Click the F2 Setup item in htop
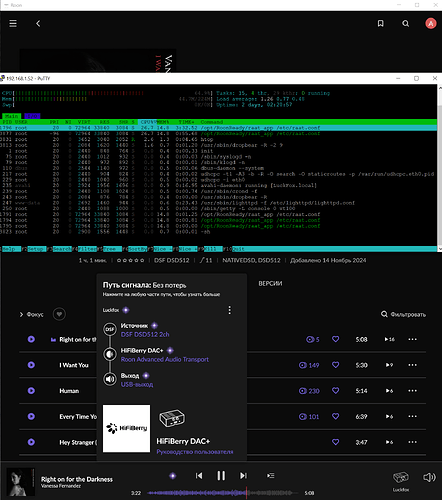The width and height of the screenshot is (442, 500). click(33, 249)
